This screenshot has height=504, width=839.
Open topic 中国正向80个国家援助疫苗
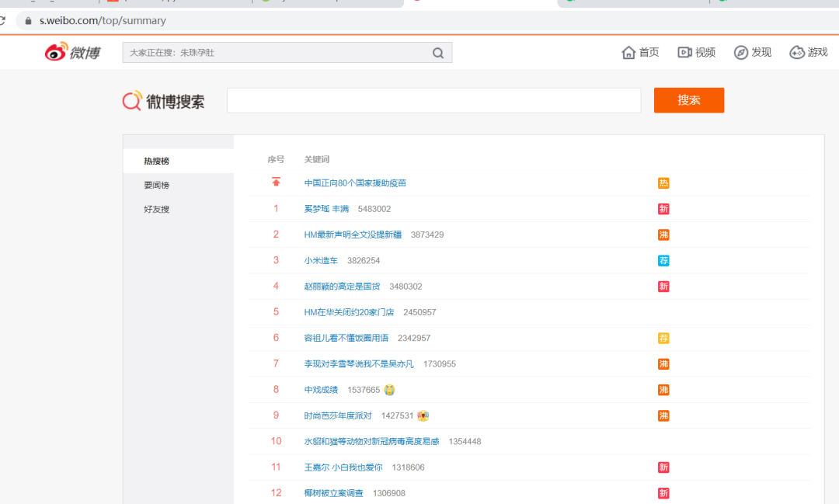pyautogui.click(x=355, y=183)
